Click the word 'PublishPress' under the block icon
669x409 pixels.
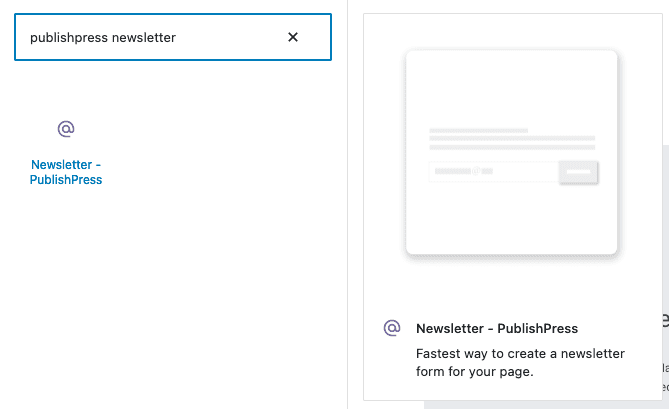click(66, 180)
